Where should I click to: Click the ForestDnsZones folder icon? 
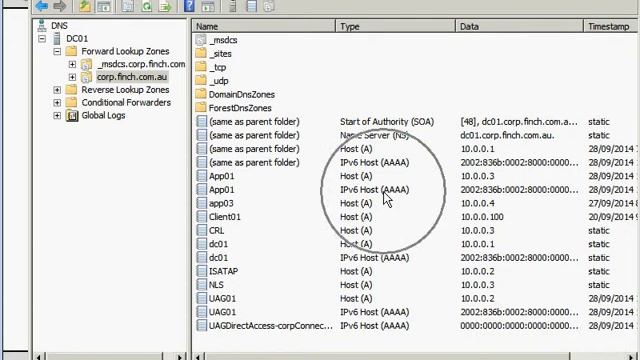tap(200, 108)
